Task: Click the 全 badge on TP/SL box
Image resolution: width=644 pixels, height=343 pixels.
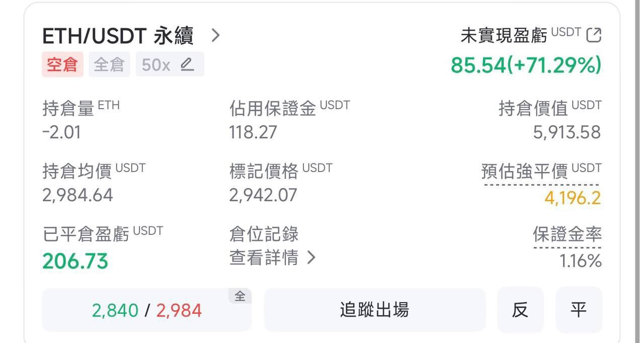Action: (240, 297)
